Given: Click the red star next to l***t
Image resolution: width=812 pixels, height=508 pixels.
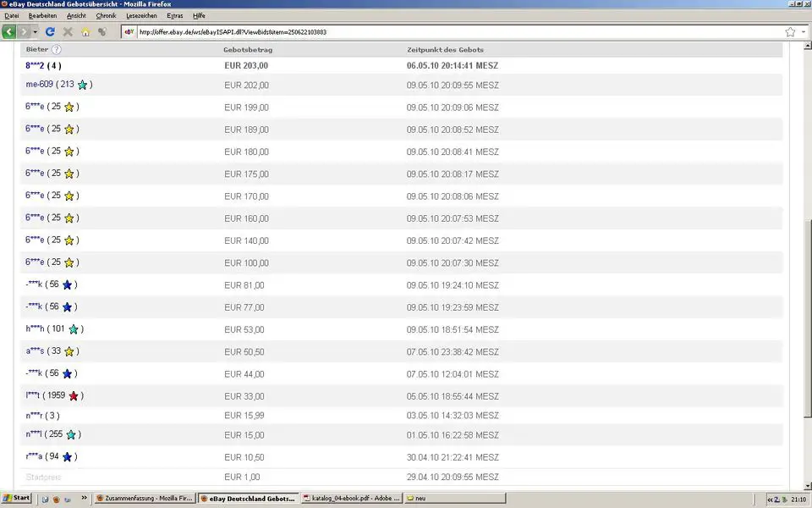Looking at the screenshot, I should tap(74, 395).
